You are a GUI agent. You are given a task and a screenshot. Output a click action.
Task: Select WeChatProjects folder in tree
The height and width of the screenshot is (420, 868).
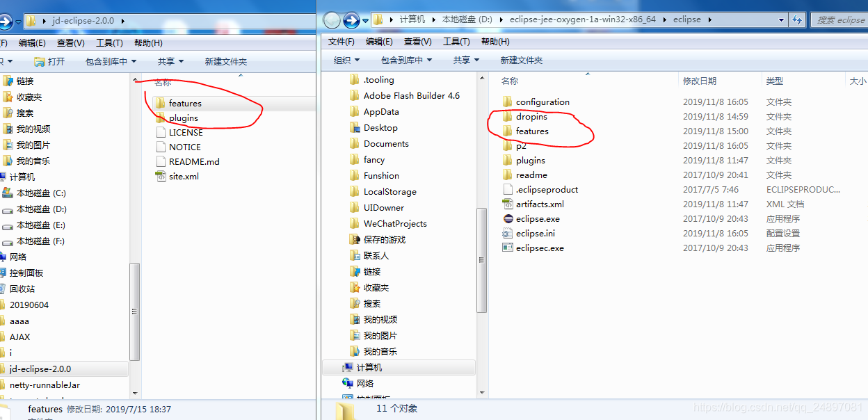pyautogui.click(x=395, y=224)
